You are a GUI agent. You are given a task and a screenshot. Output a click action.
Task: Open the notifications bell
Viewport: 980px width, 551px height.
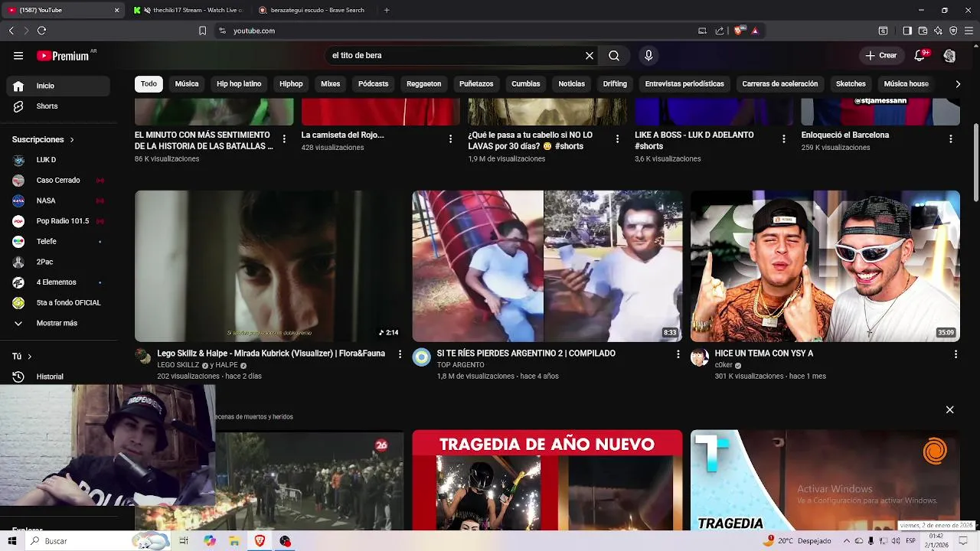coord(920,56)
